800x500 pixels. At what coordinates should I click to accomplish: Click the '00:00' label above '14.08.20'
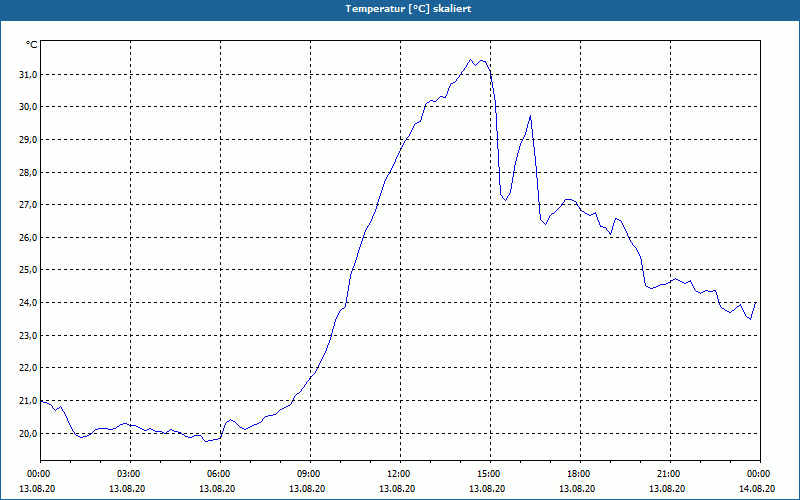(x=760, y=474)
